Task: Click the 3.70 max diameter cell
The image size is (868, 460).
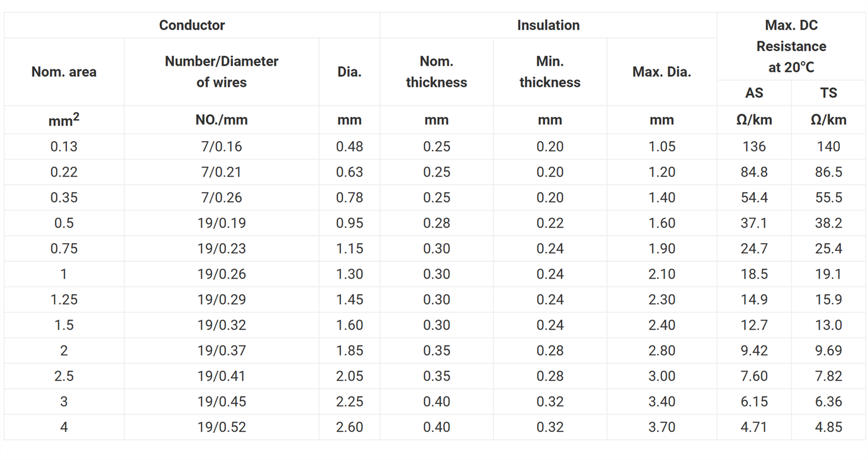Action: pos(662,427)
